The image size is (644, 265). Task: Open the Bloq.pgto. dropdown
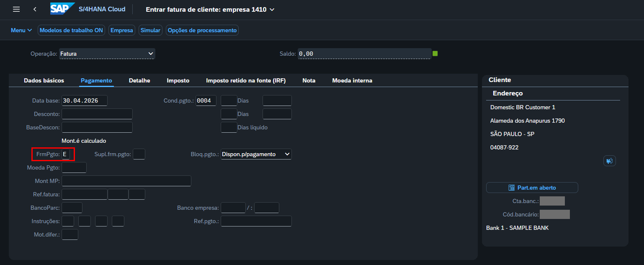[256, 154]
